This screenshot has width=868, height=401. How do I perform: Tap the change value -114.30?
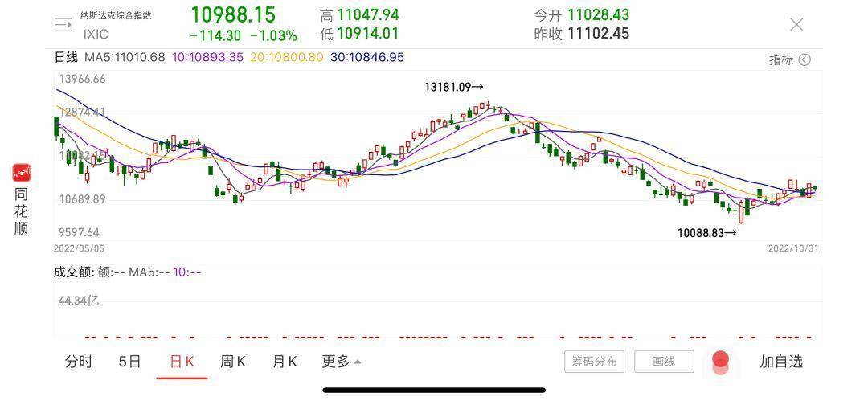tap(216, 36)
